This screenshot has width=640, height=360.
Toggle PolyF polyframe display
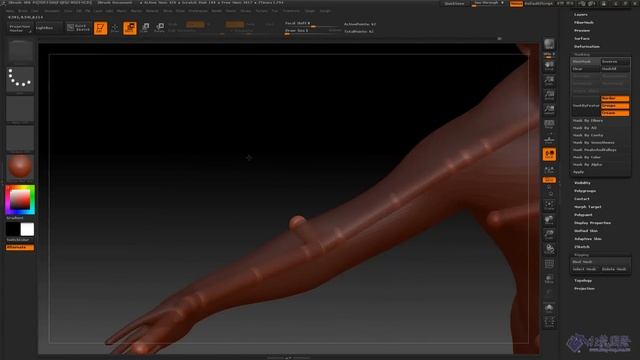549,264
